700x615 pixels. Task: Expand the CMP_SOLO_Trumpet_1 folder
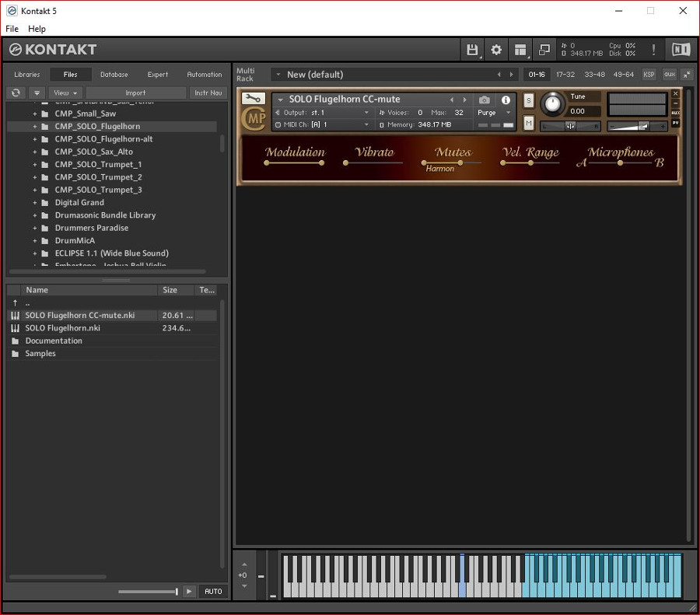point(35,164)
